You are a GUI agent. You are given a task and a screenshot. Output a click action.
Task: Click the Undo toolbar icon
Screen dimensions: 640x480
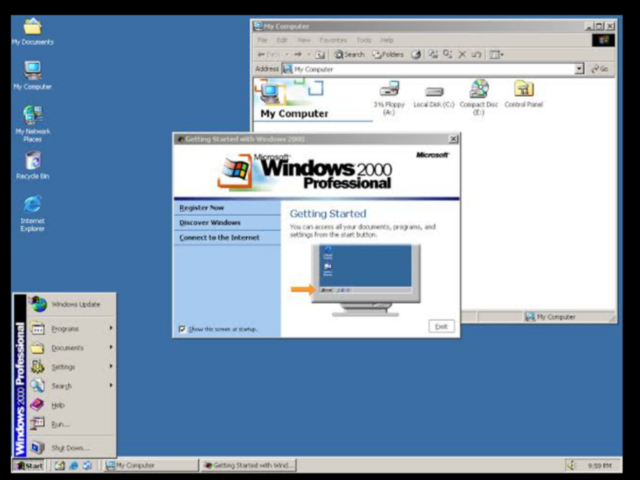[476, 54]
